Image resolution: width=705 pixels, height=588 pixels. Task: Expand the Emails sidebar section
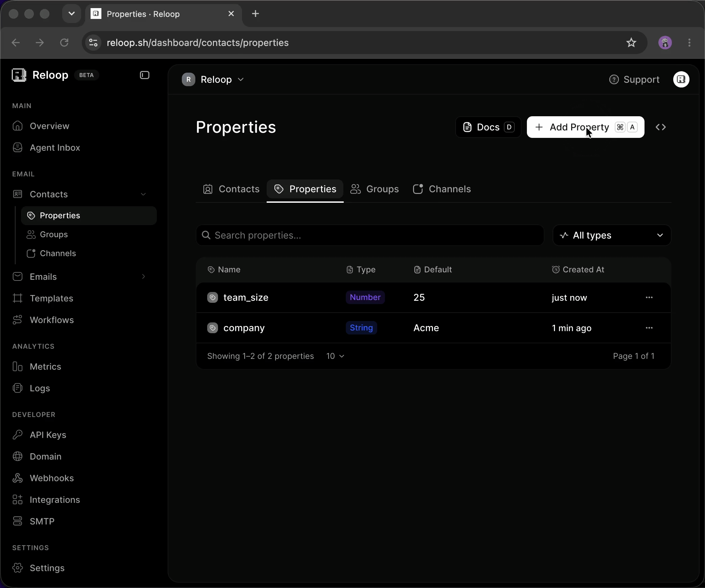point(143,277)
